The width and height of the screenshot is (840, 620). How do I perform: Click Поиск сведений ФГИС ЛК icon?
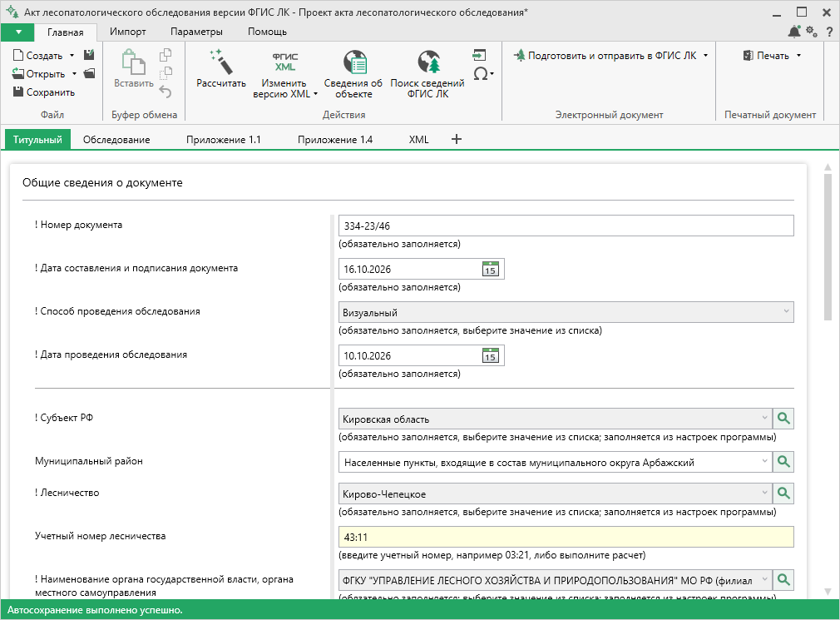[428, 62]
